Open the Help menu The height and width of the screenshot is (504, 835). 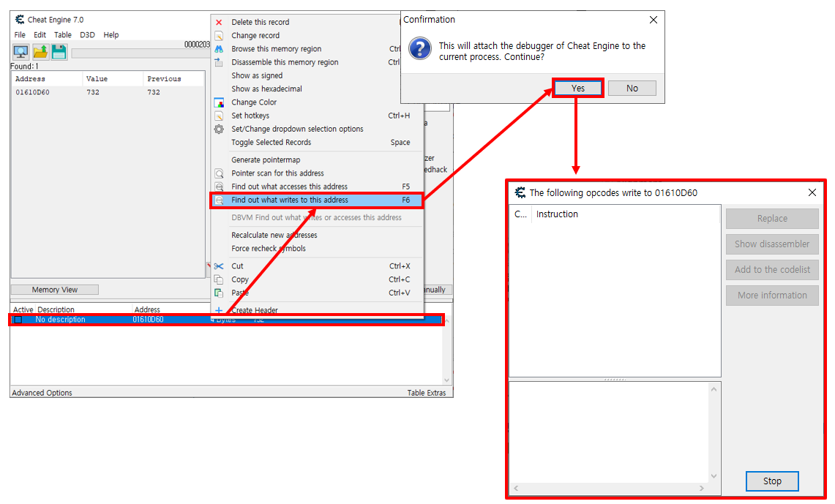click(111, 34)
